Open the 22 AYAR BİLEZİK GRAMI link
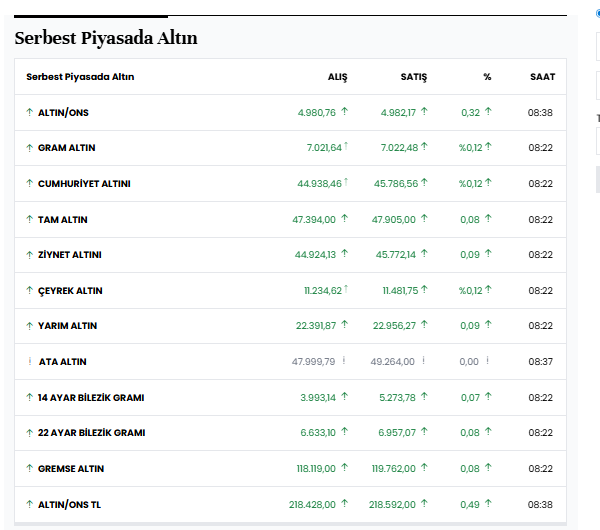The width and height of the screenshot is (600, 530). [91, 433]
